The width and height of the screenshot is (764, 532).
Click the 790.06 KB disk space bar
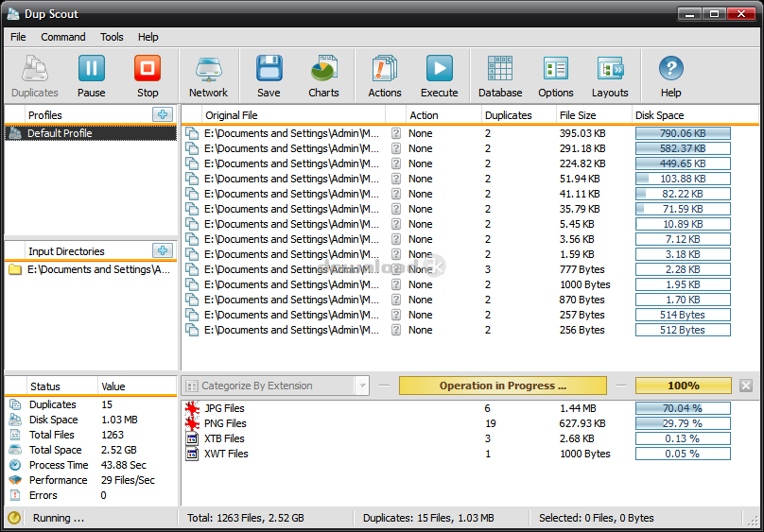pos(683,133)
